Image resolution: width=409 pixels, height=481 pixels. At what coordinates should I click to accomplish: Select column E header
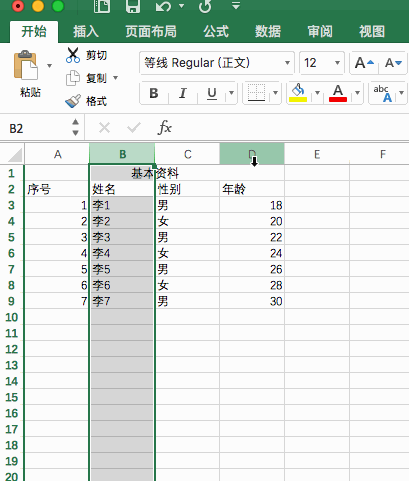(317, 154)
